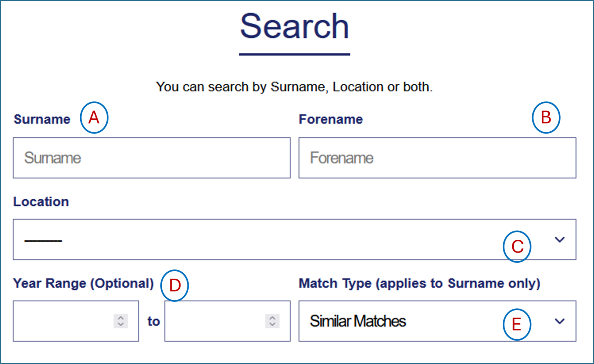This screenshot has width=594, height=364.
Task: Click the stepper control beside the first year box
Action: pyautogui.click(x=120, y=321)
